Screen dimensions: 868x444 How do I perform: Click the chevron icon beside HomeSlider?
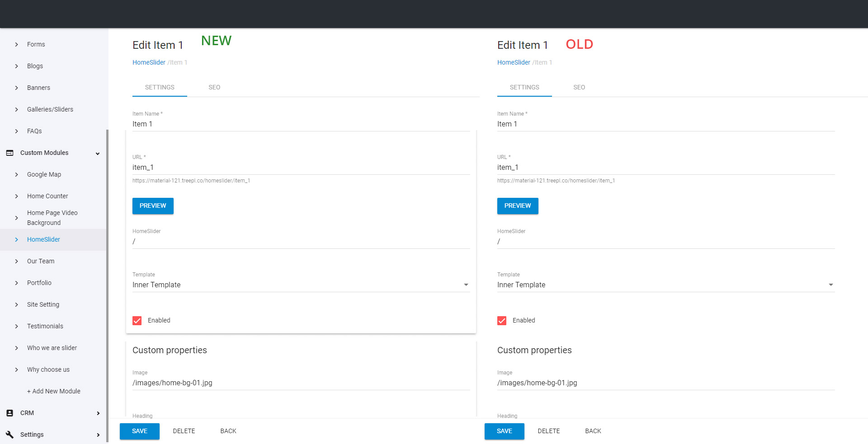tap(17, 240)
